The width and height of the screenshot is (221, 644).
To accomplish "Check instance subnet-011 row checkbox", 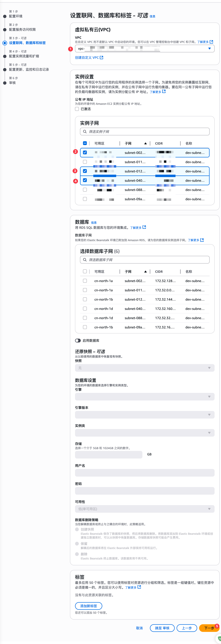I will point(85,162).
